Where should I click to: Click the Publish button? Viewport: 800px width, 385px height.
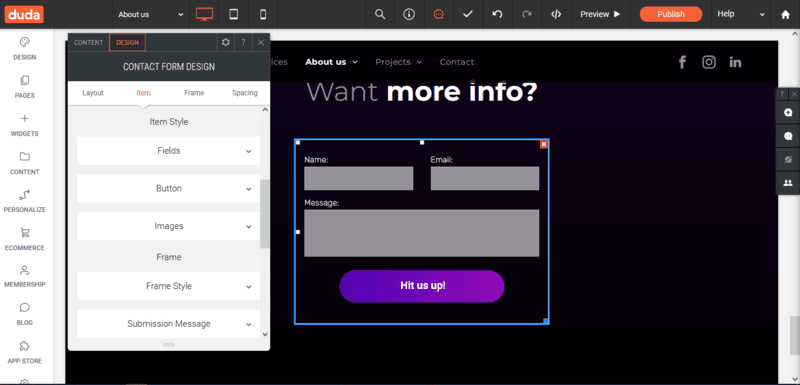671,14
